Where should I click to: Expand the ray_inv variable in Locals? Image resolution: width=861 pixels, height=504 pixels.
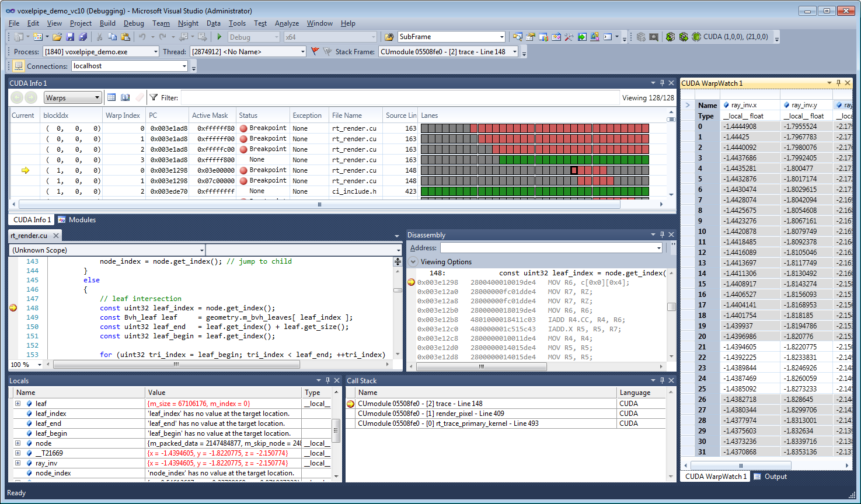click(x=18, y=463)
